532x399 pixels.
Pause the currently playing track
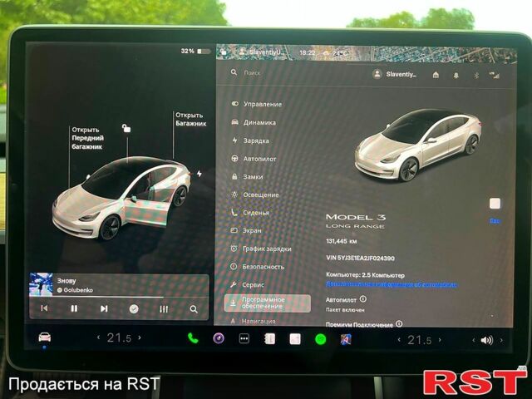point(74,308)
